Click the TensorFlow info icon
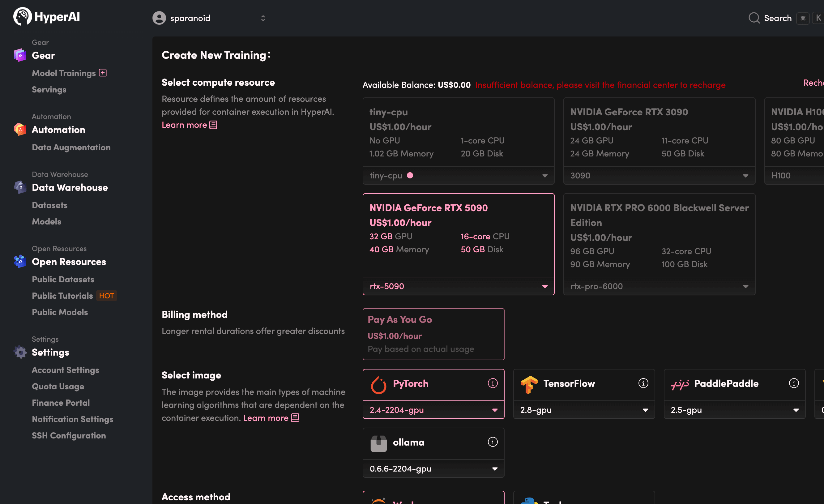Image resolution: width=824 pixels, height=504 pixels. [643, 383]
